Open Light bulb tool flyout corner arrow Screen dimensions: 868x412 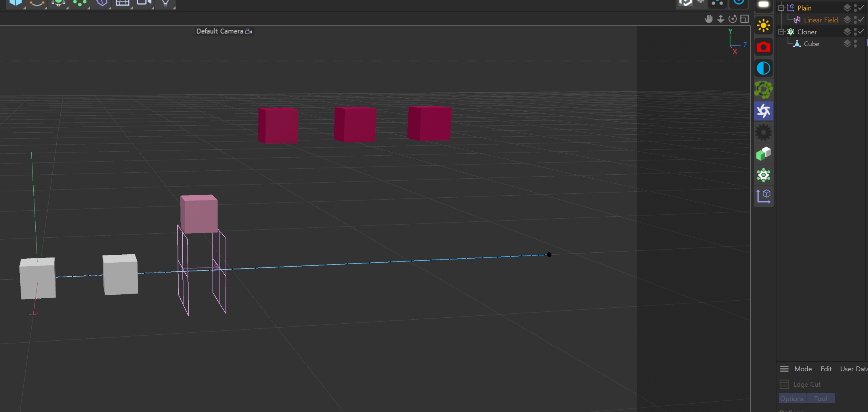pyautogui.click(x=174, y=8)
